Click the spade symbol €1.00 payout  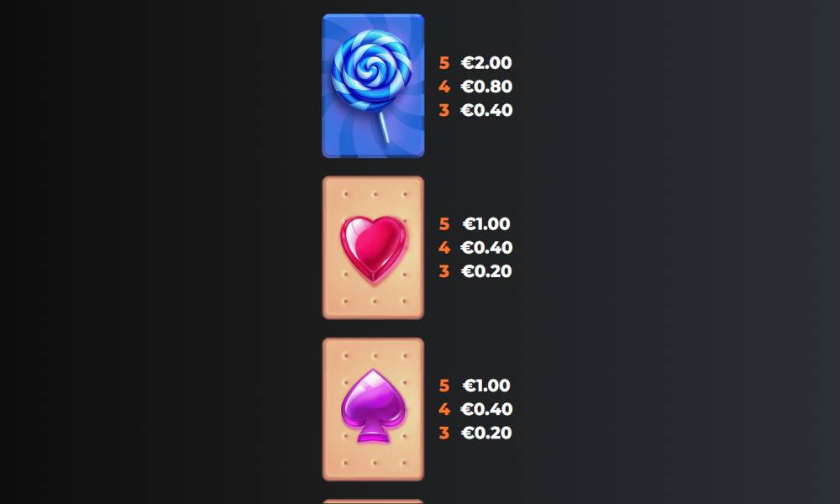click(486, 386)
